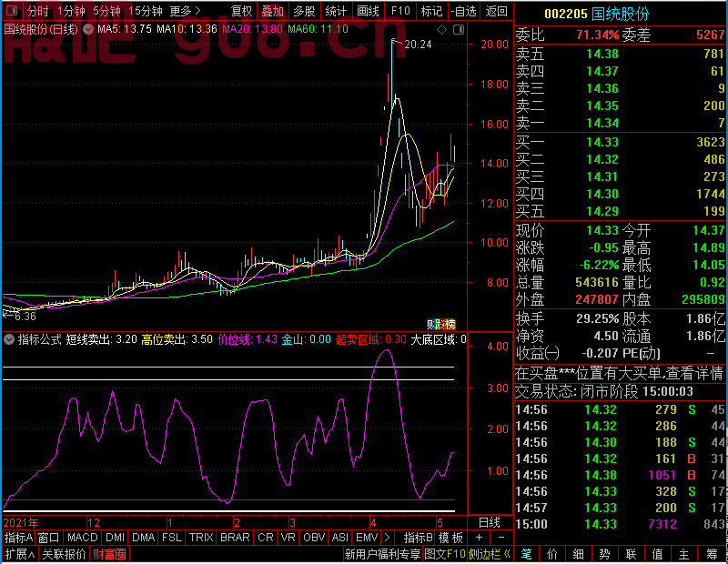Select FSL indicator
The image size is (728, 564).
[172, 538]
